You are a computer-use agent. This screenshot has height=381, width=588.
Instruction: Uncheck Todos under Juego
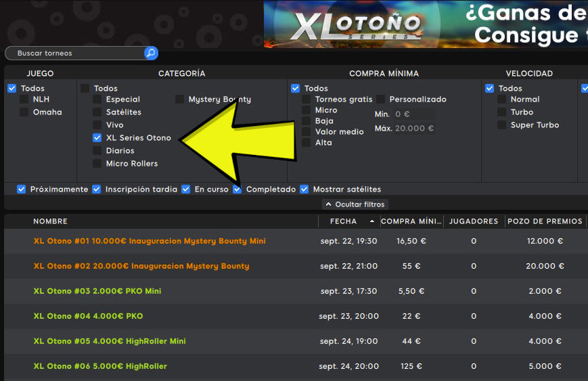click(x=12, y=89)
